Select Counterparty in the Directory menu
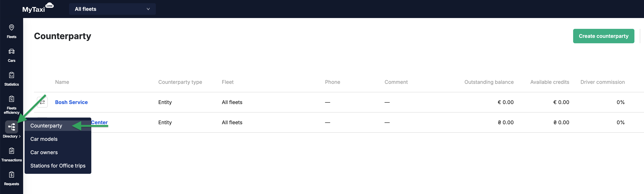 [x=46, y=126]
